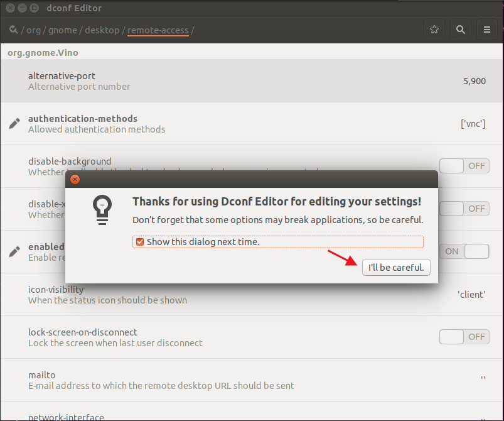Toggle the disable-x switch
Viewport: 504px width, 421px height.
464,209
